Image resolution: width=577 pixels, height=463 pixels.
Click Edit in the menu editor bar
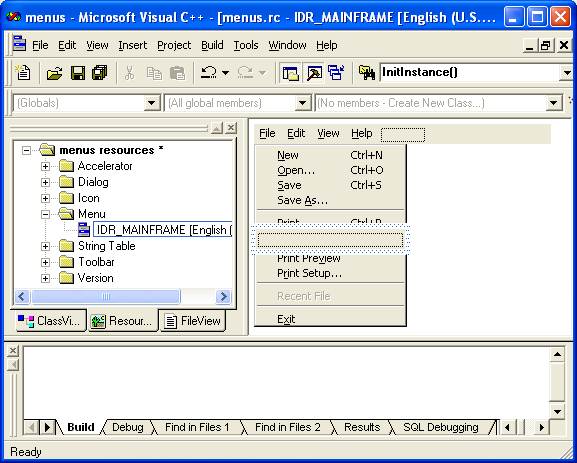(x=296, y=133)
